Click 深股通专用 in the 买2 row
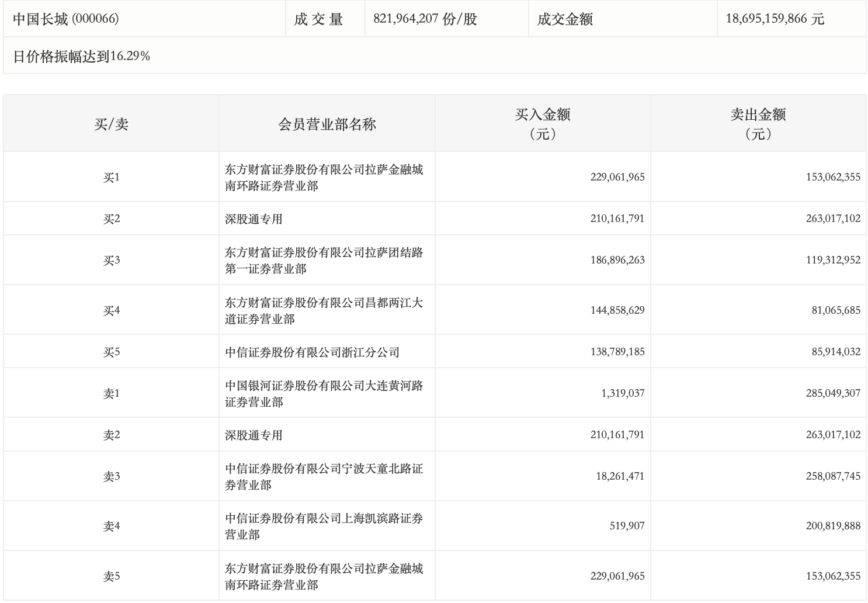 point(254,219)
